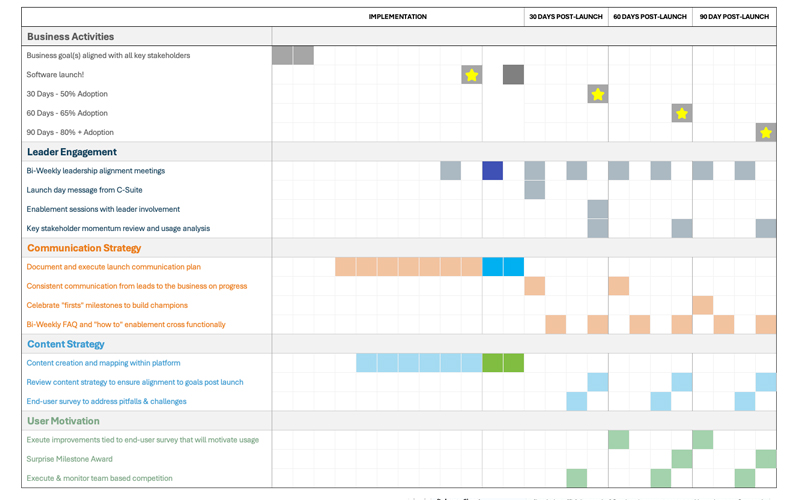800x500 pixels.
Task: Select the Content Strategy section heading
Action: [x=66, y=344]
